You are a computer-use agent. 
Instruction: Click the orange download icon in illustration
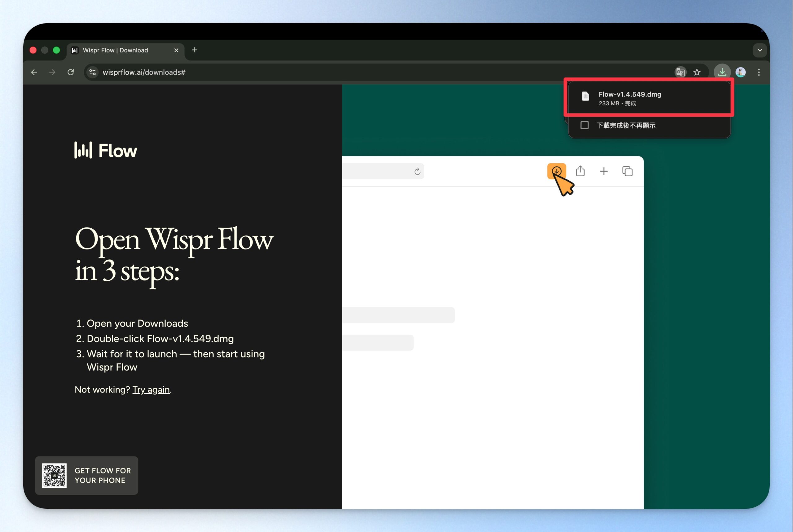point(556,171)
